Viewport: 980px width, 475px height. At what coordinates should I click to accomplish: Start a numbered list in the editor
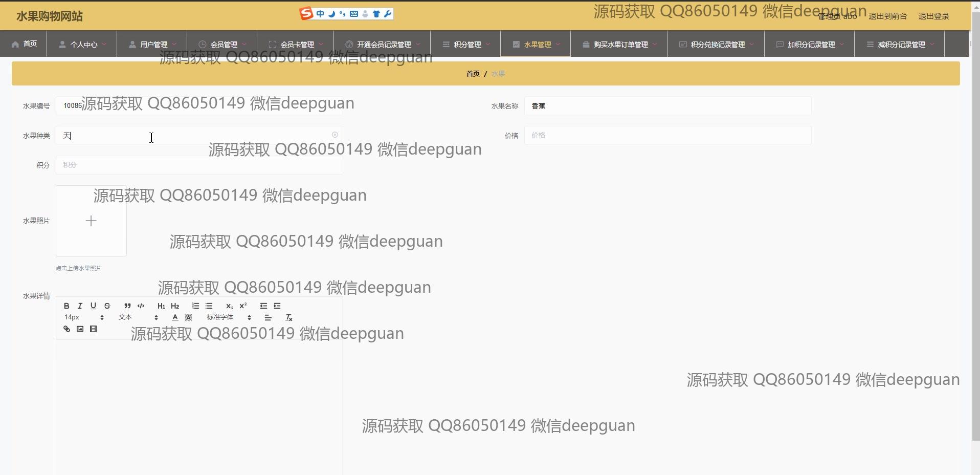coord(195,306)
